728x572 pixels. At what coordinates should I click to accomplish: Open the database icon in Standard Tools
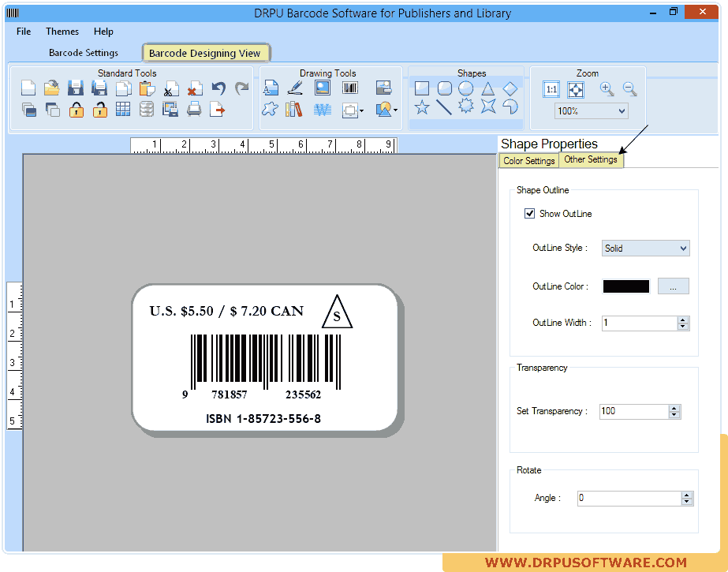(147, 110)
